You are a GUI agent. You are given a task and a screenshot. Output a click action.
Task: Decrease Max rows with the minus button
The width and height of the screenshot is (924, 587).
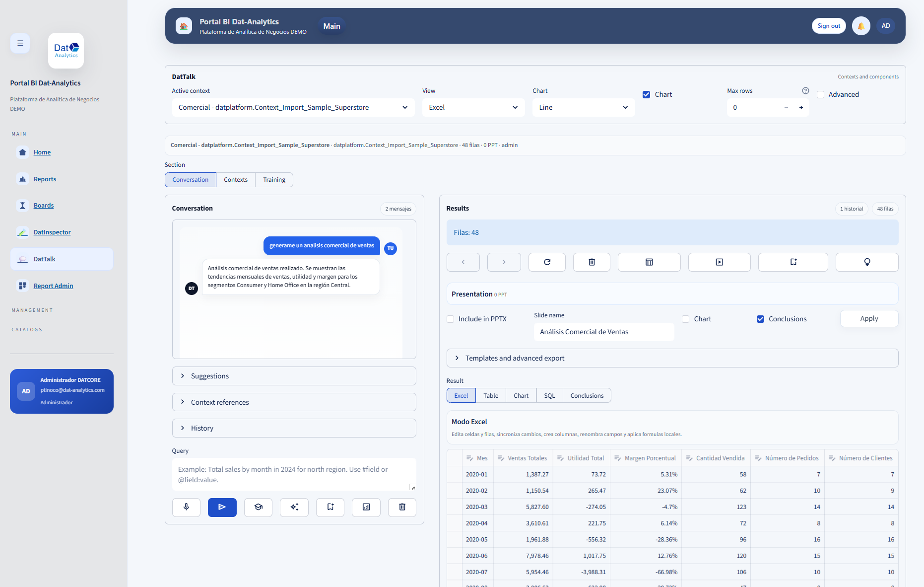coord(786,107)
